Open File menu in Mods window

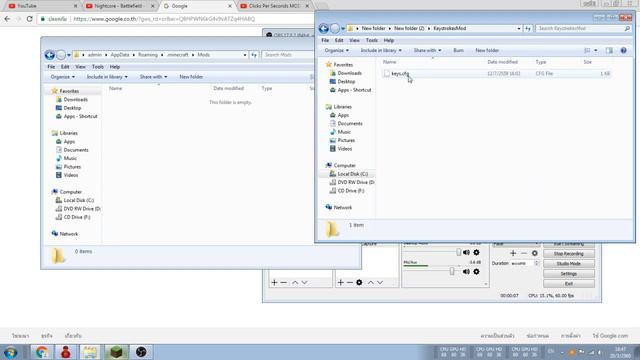tap(51, 67)
